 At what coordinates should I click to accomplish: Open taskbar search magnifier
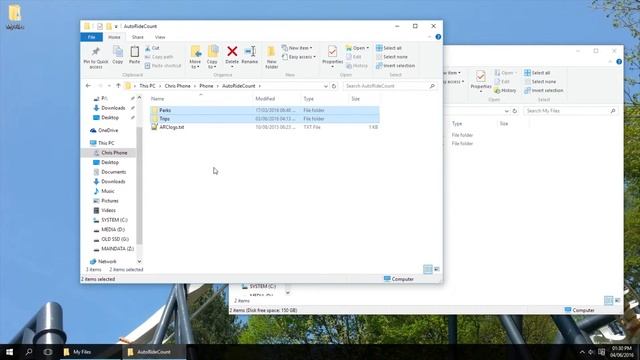pos(29,352)
